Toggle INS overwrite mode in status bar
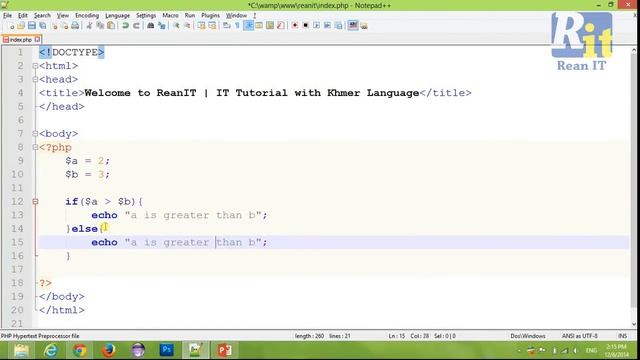 coord(622,336)
